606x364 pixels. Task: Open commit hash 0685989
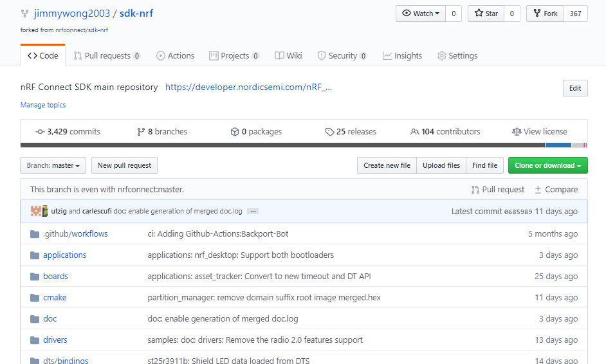coord(518,212)
